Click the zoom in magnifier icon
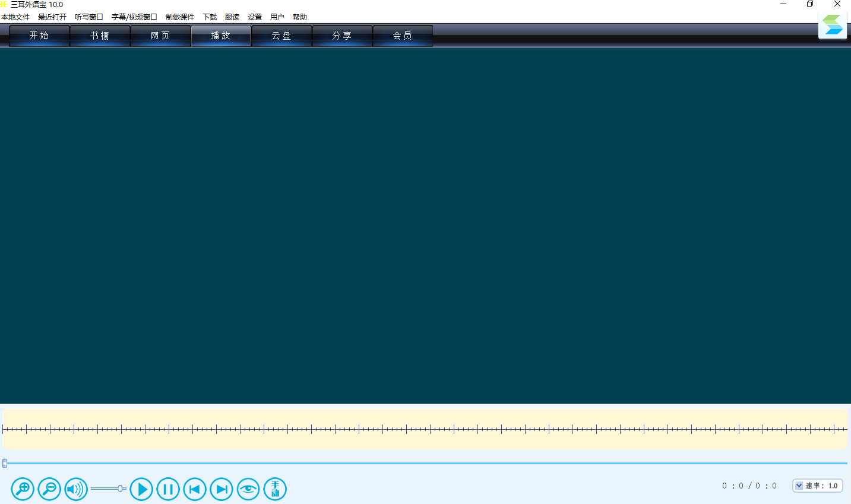This screenshot has width=851, height=504. pyautogui.click(x=23, y=489)
